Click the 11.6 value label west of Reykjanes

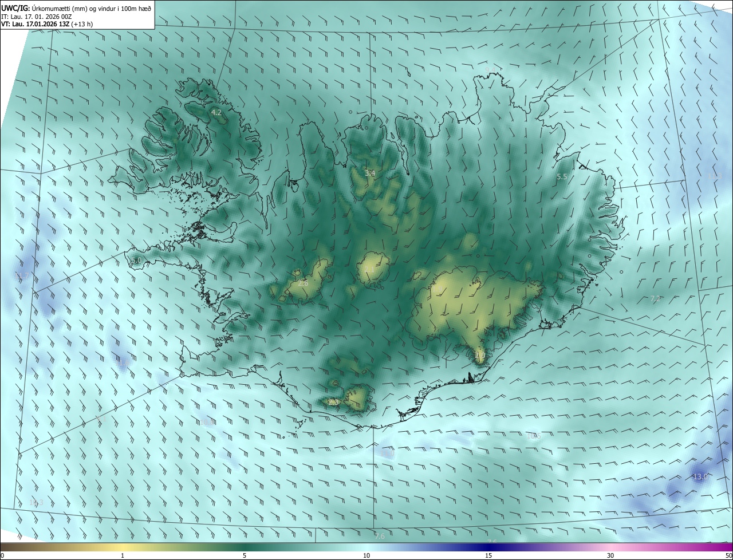[123, 362]
